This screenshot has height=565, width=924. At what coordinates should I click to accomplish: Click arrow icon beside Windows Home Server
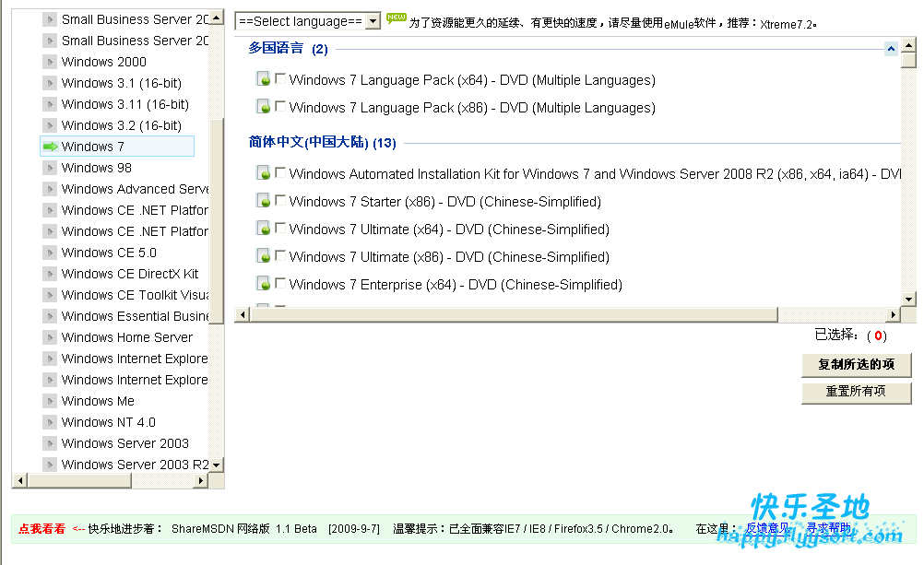tap(50, 337)
